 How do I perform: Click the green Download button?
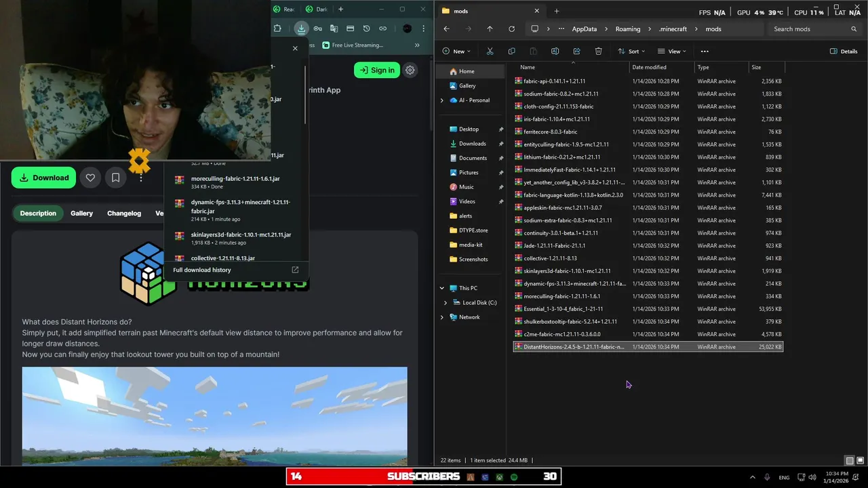[43, 178]
